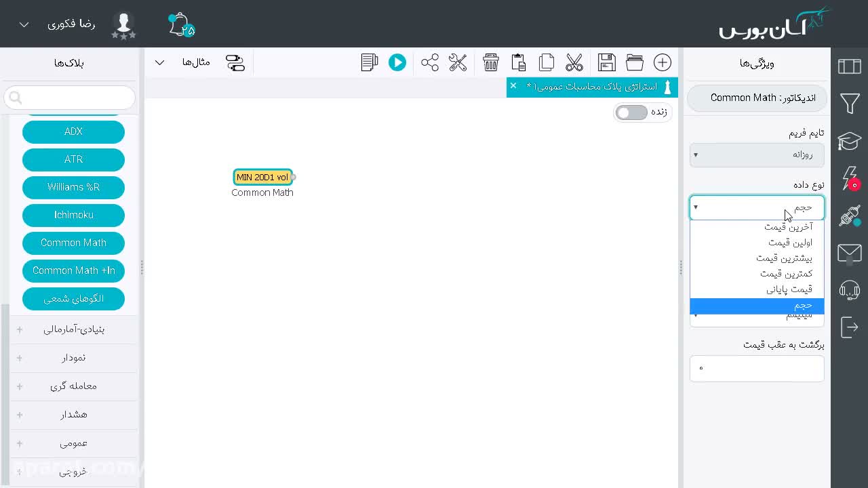This screenshot has height=488, width=868.
Task: Open the تایم فریم dropdown showing روزانه
Action: tap(757, 155)
